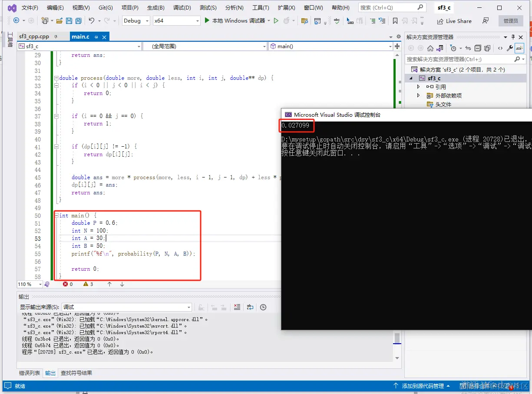This screenshot has width=532, height=394.
Task: Switch to the sf3_cpp.cpp tab
Action: [35, 37]
